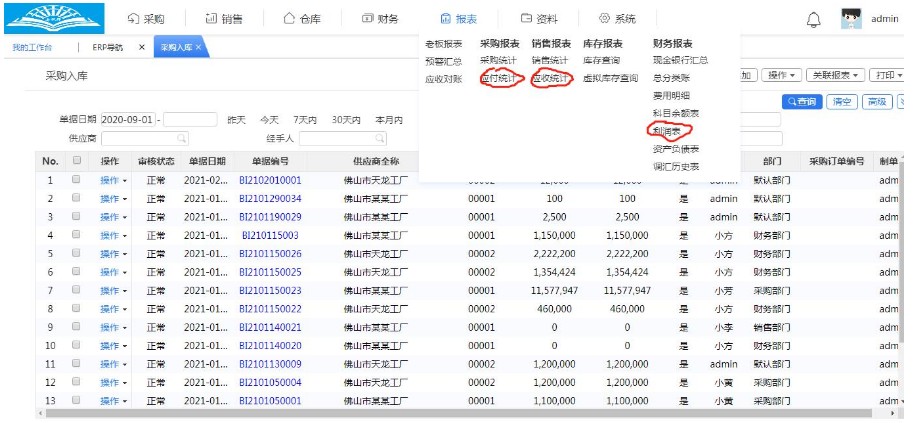The image size is (916, 423).
Task: Open 采购 menu via its headset icon
Action: click(133, 19)
